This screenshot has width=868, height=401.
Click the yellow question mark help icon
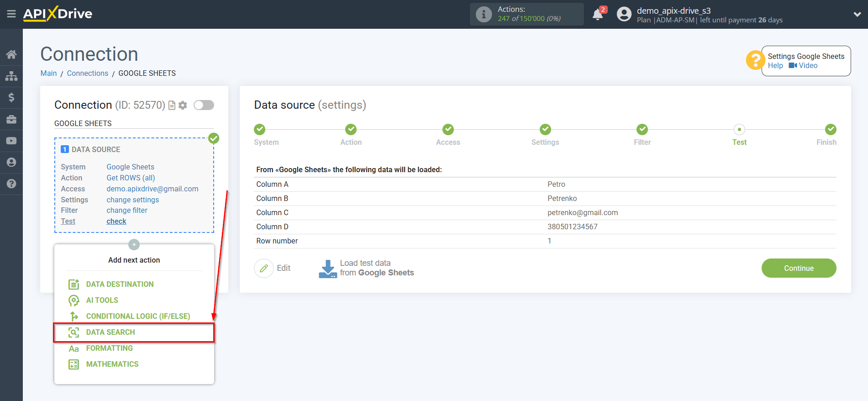755,60
